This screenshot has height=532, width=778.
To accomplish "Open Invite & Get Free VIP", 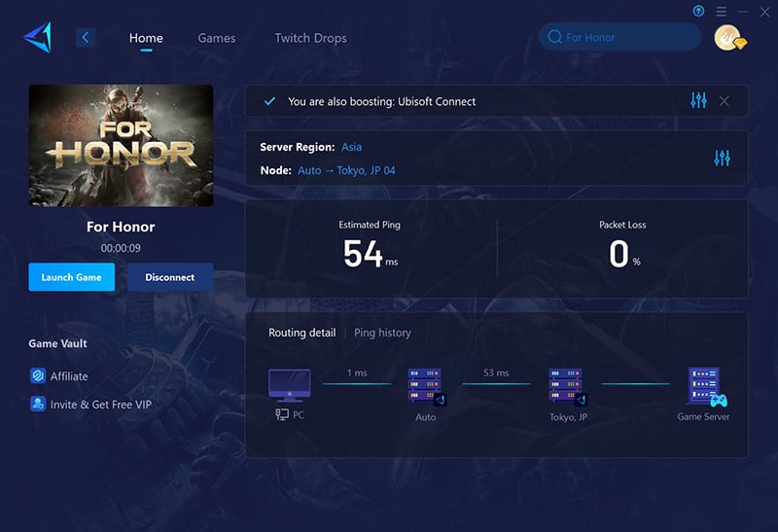I will pyautogui.click(x=101, y=405).
